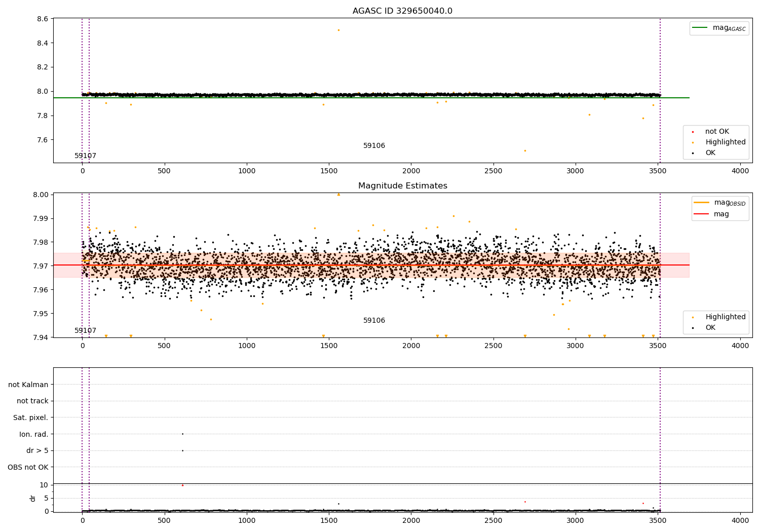The width and height of the screenshot is (760, 532).
Task: Click the 'Ion. rad.' axis label
Action: pyautogui.click(x=34, y=434)
